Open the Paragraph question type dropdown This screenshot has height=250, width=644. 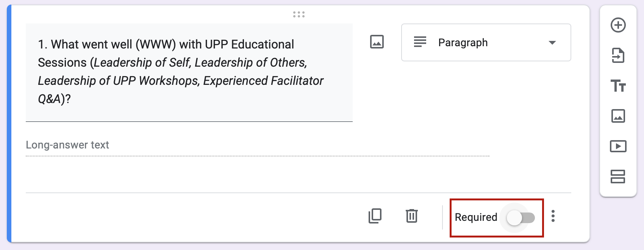tap(486, 42)
